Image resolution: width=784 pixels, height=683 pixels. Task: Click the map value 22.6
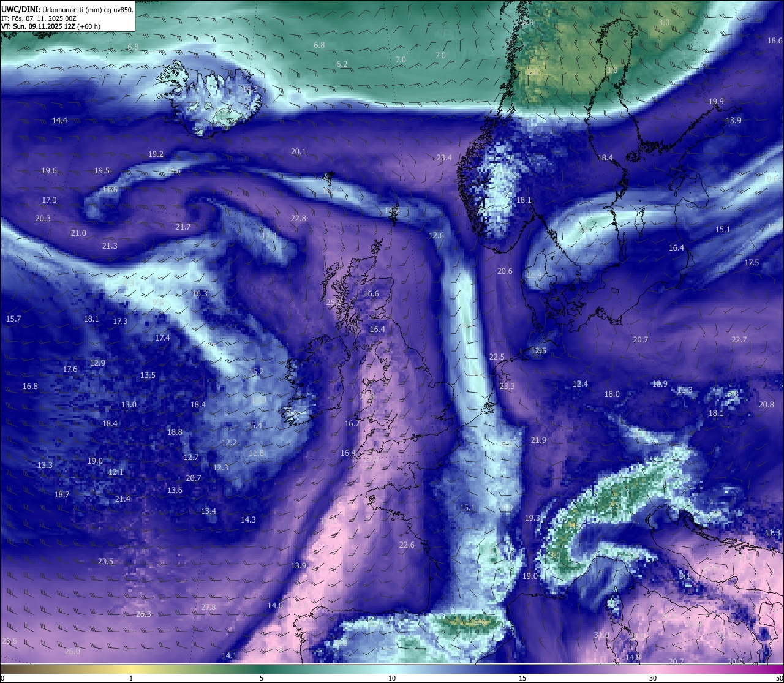pyautogui.click(x=407, y=545)
